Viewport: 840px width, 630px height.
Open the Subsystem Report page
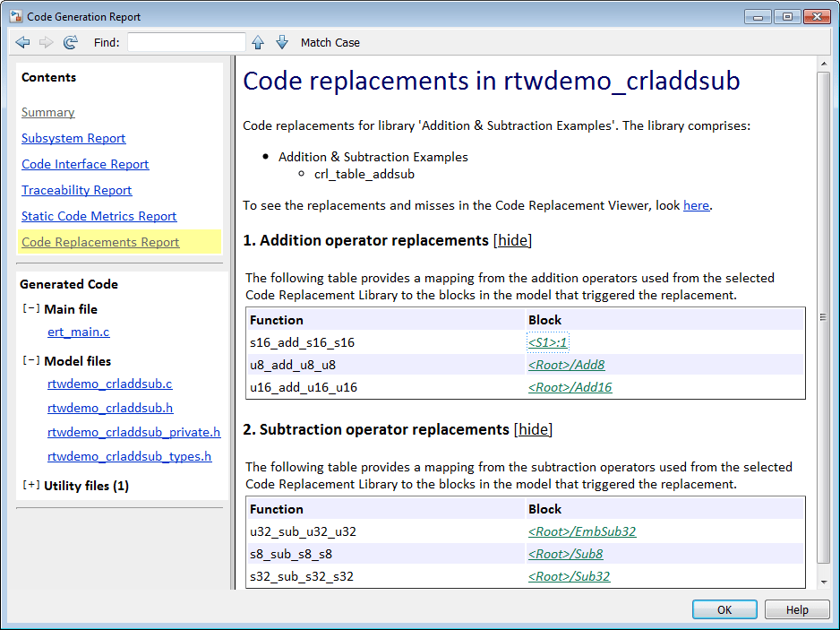pos(73,138)
